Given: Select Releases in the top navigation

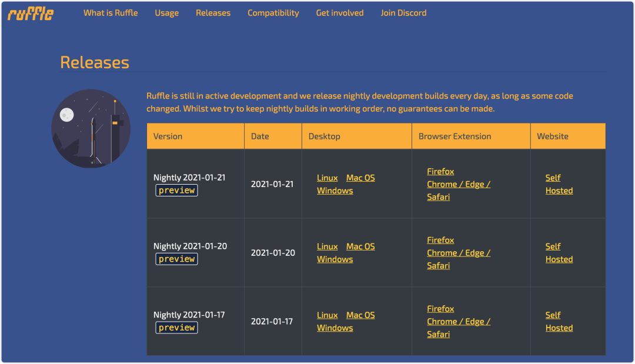Looking at the screenshot, I should [x=213, y=13].
